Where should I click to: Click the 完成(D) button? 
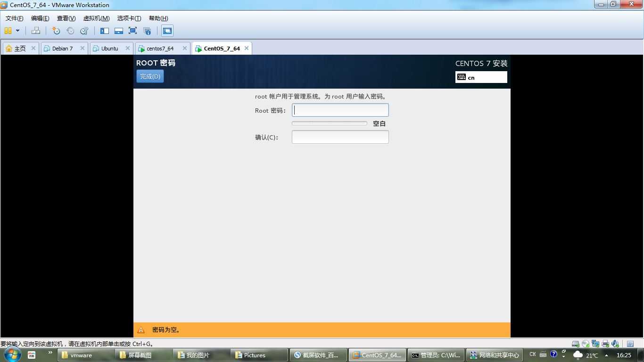(150, 76)
